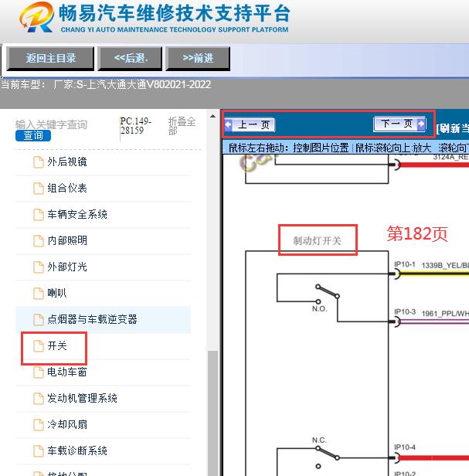The image size is (469, 476).
Task: Click the 返回主目录 button
Action: (50, 58)
